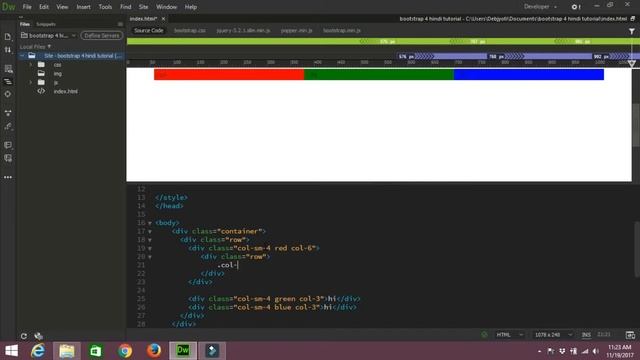
Task: Collapse the container div at line 17
Action: pyautogui.click(x=150, y=231)
